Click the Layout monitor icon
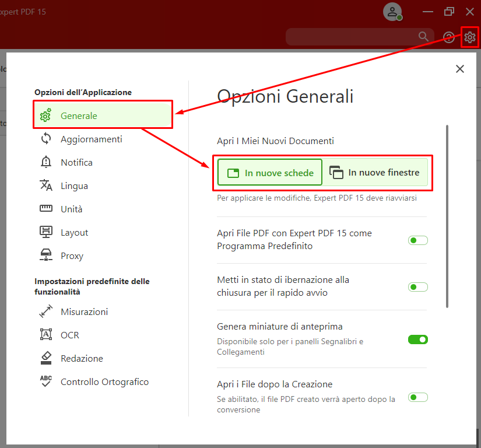Viewport: 481px width, 448px height. pyautogui.click(x=46, y=232)
